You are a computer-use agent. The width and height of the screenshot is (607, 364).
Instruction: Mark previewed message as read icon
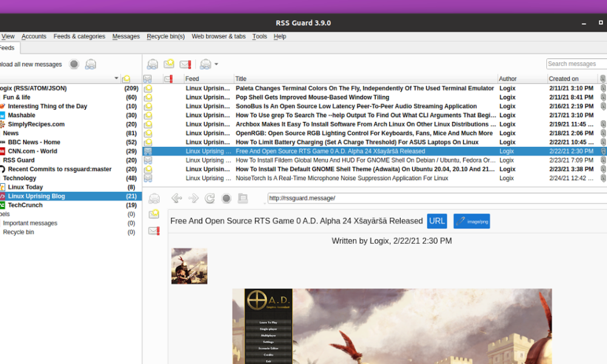pos(154,198)
